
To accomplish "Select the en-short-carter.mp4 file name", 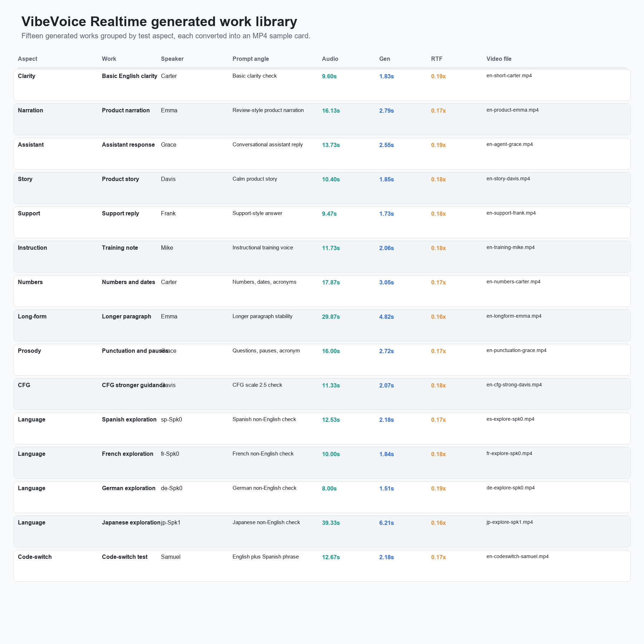I will coord(509,76).
